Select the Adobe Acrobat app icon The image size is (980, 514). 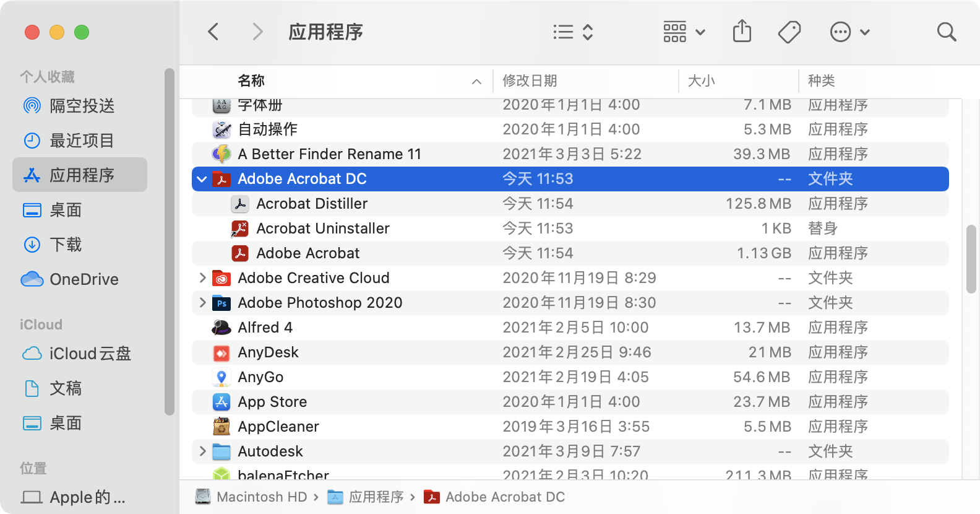click(x=240, y=253)
